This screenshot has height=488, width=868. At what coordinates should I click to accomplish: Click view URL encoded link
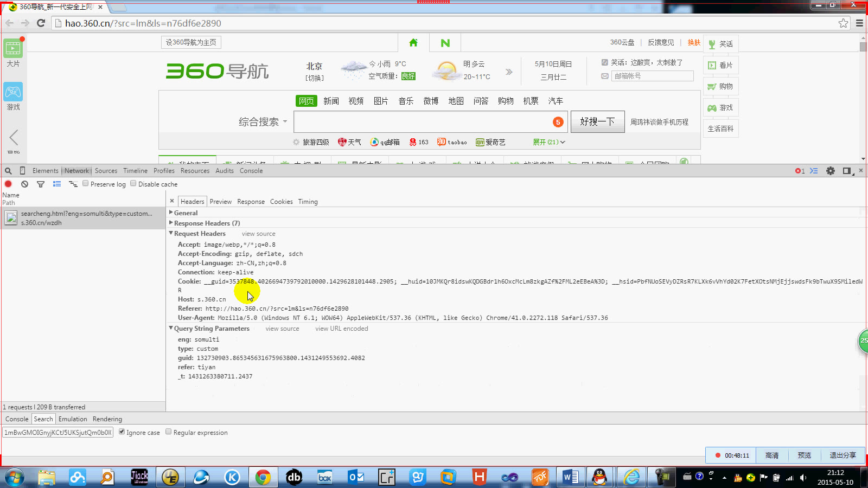(x=341, y=329)
